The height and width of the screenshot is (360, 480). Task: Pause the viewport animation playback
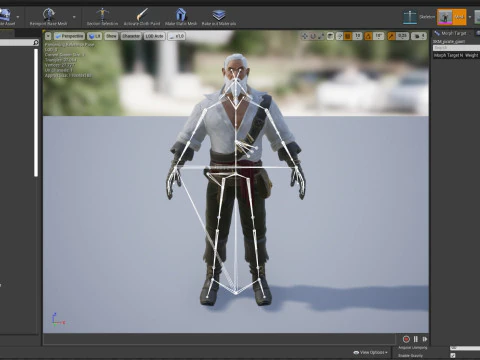click(x=416, y=339)
